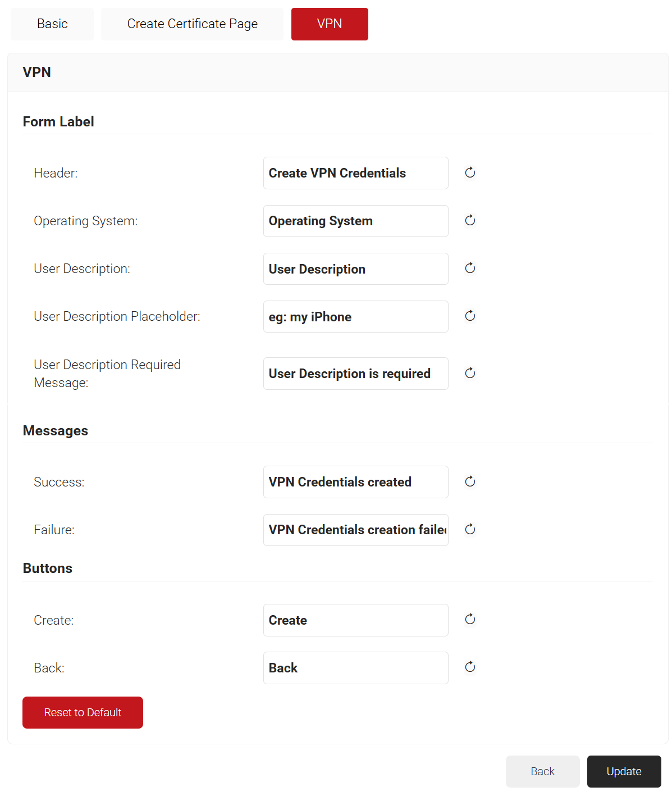This screenshot has height=796, width=672.
Task: Reset the Success message to default
Action: 470,482
